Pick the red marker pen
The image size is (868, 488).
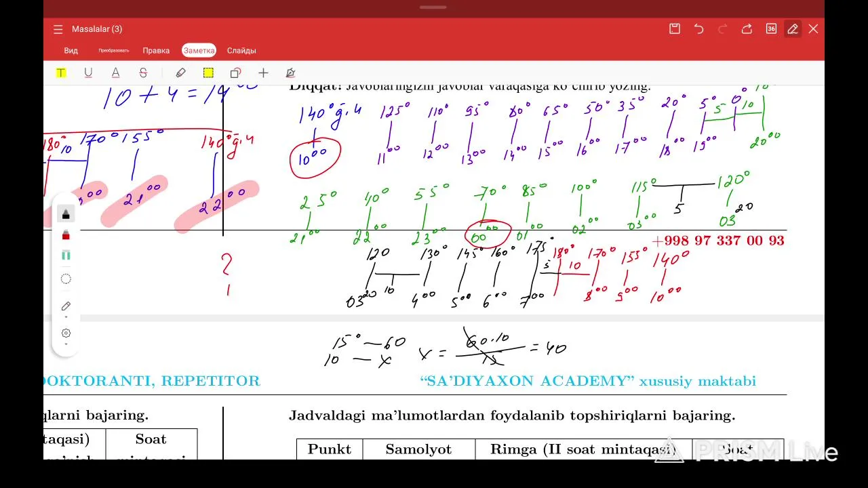[66, 235]
